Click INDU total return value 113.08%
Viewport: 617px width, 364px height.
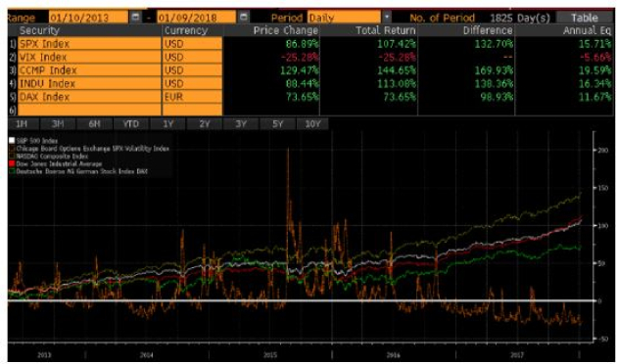(x=397, y=84)
